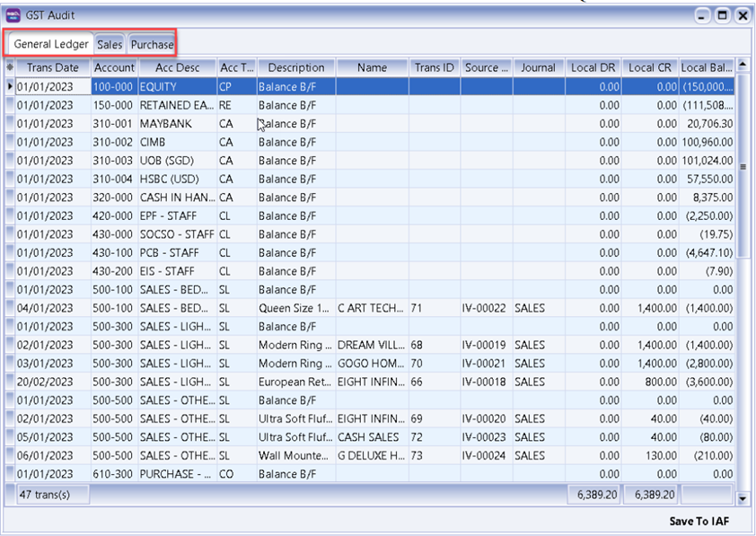Switch to the Sales tab

pyautogui.click(x=110, y=44)
